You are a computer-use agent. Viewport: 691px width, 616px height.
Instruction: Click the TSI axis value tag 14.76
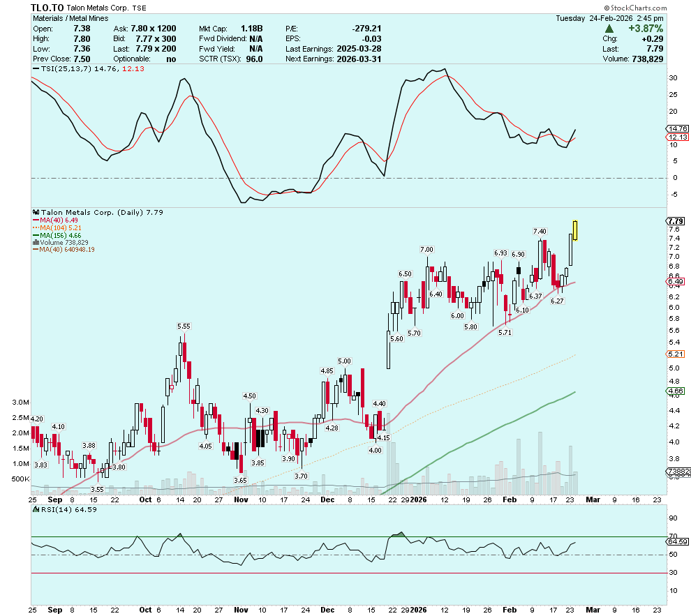coord(677,128)
